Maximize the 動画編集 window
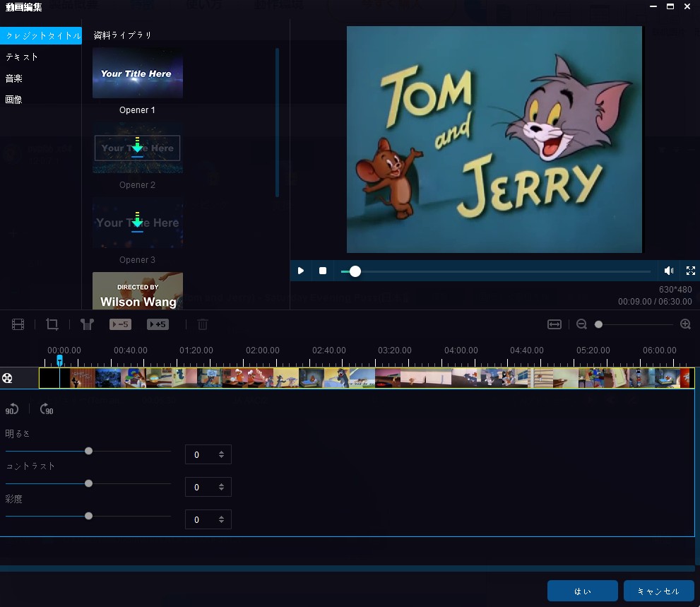Screen dimensions: 700x607 (x=670, y=6)
